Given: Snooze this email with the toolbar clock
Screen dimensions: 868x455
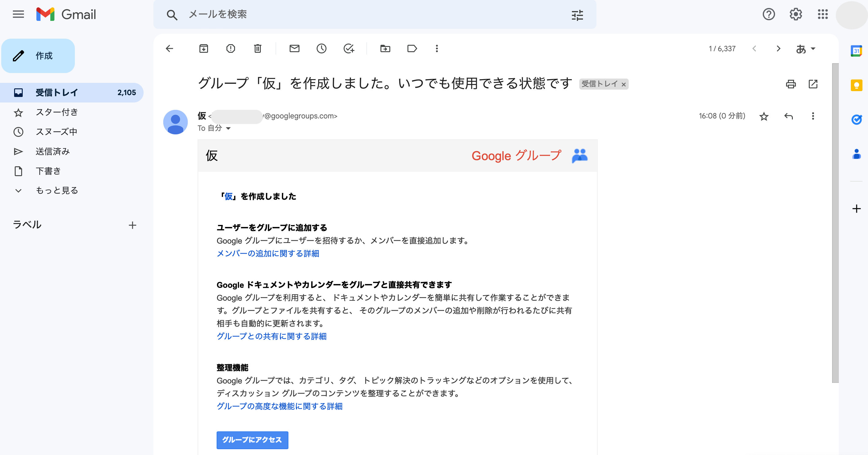Looking at the screenshot, I should (322, 48).
